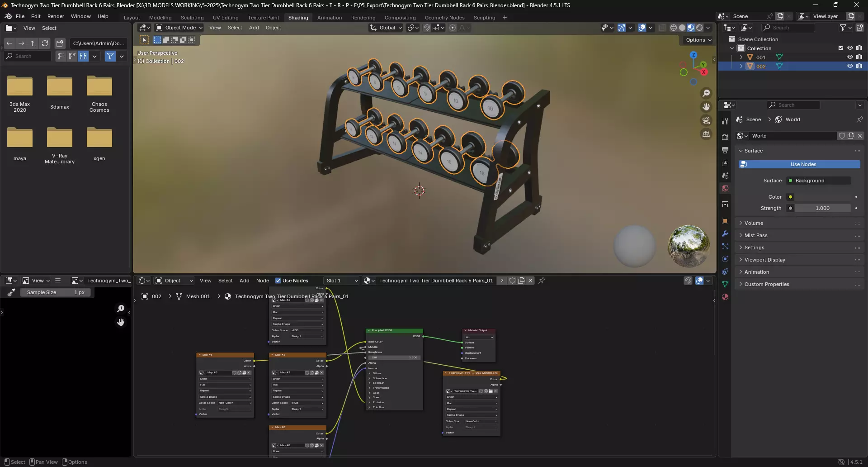
Task: Open the File menu
Action: tap(20, 16)
